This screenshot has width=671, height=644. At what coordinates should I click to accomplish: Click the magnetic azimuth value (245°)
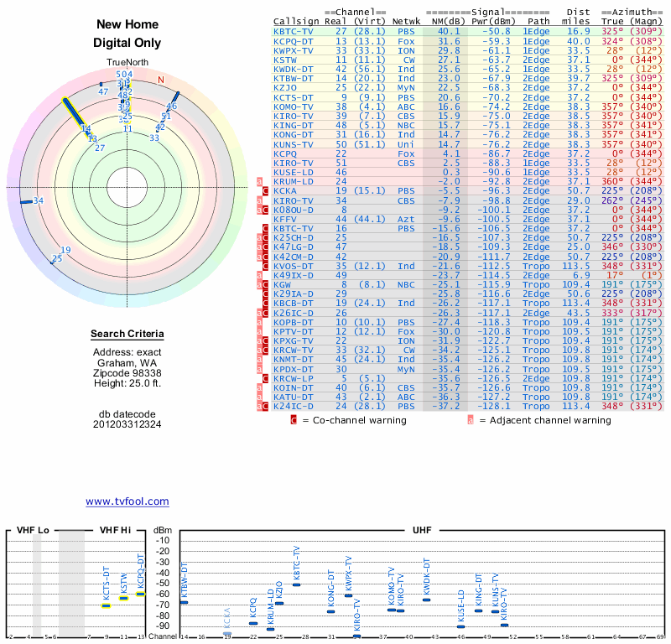coord(646,200)
